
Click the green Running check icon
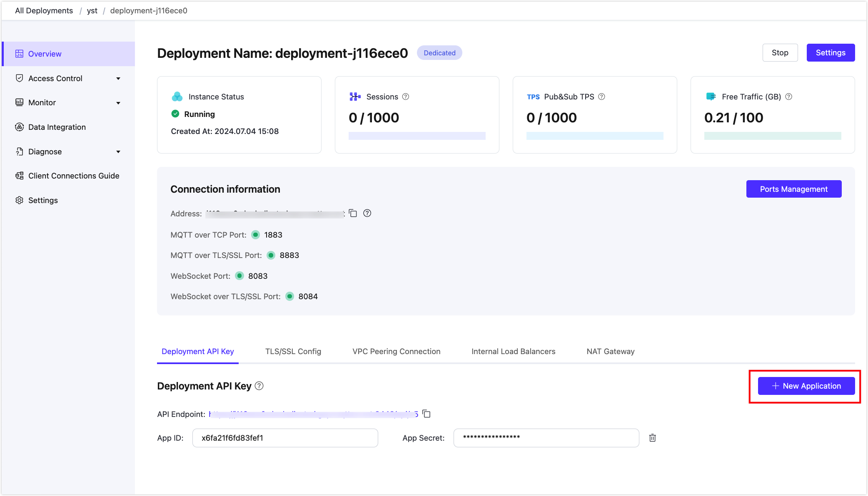click(175, 114)
